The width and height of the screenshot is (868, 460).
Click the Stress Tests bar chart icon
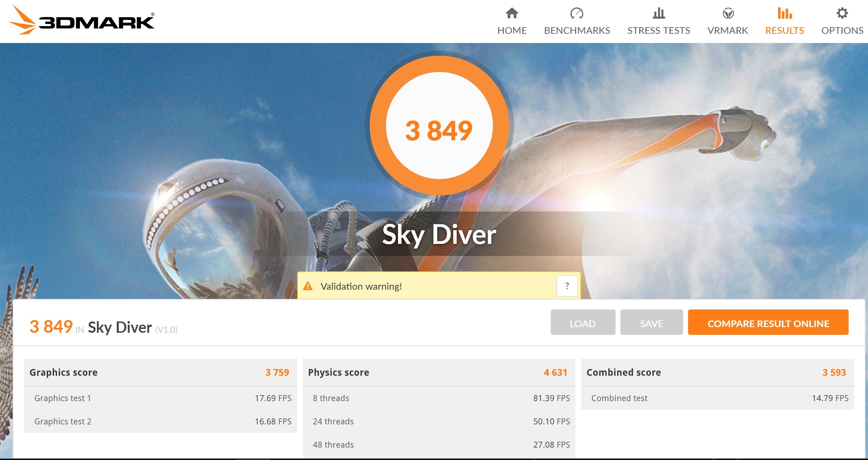click(x=658, y=13)
